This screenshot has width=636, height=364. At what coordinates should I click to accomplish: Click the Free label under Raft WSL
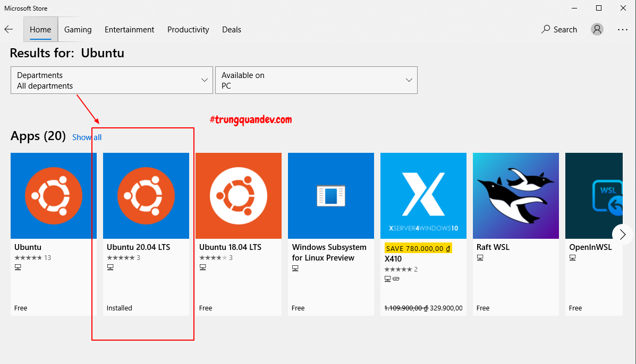pyautogui.click(x=483, y=308)
